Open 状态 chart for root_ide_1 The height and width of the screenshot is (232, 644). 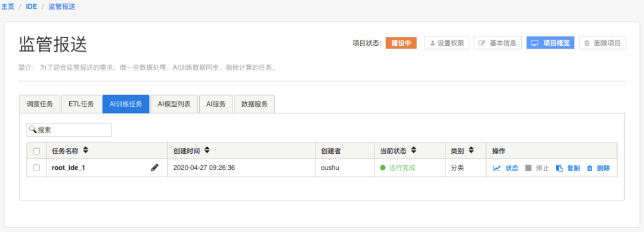(506, 168)
